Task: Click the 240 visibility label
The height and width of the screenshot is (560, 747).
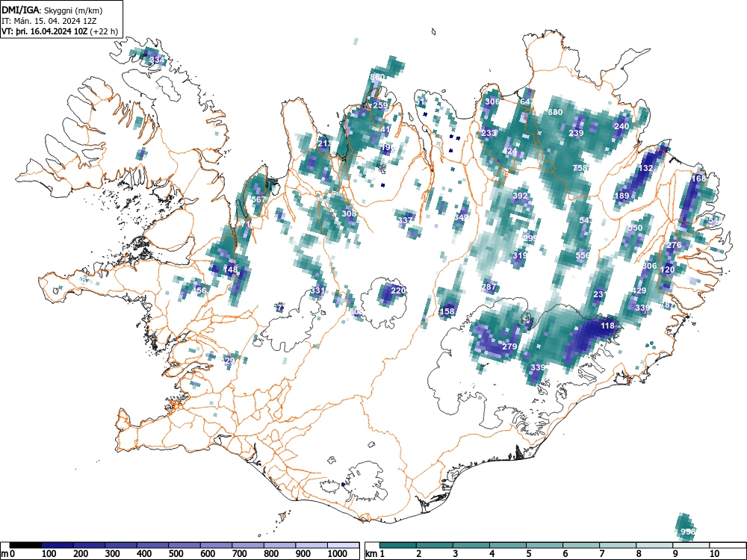Action: [622, 126]
